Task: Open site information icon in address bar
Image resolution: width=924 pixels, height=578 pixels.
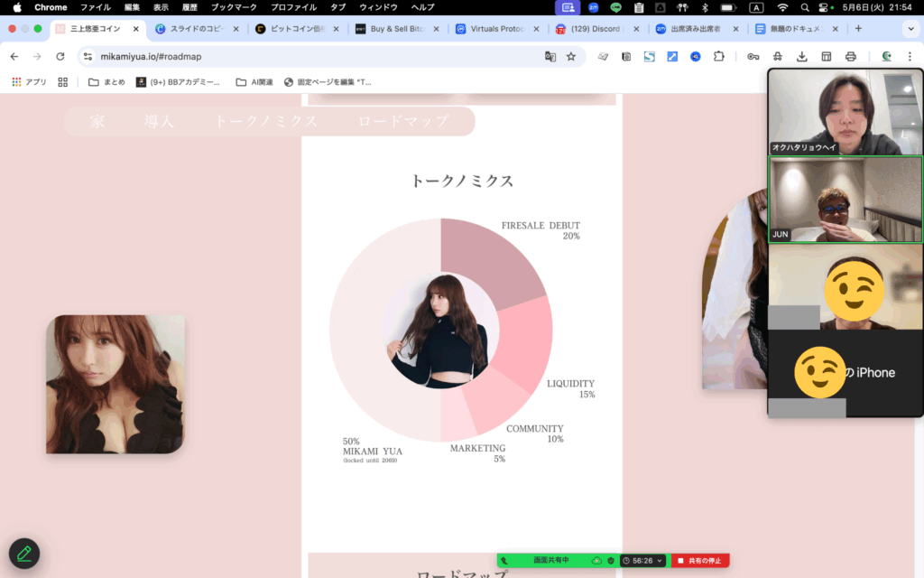Action: (x=88, y=57)
